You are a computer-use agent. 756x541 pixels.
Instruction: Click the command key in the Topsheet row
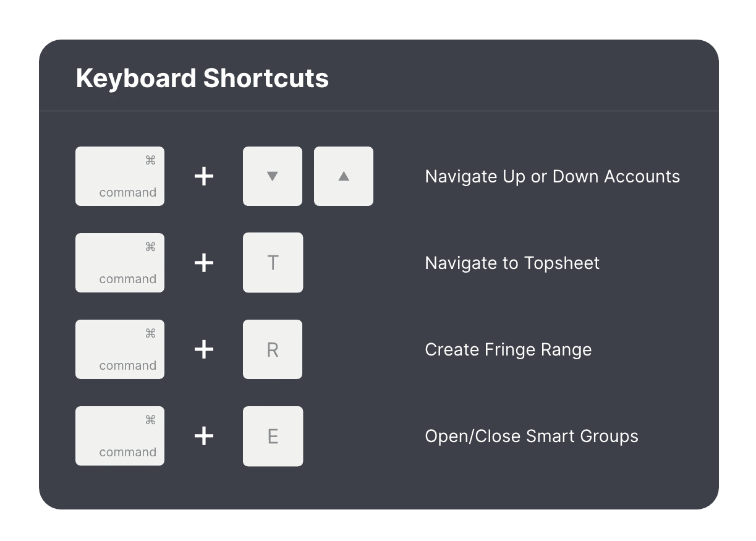[120, 263]
